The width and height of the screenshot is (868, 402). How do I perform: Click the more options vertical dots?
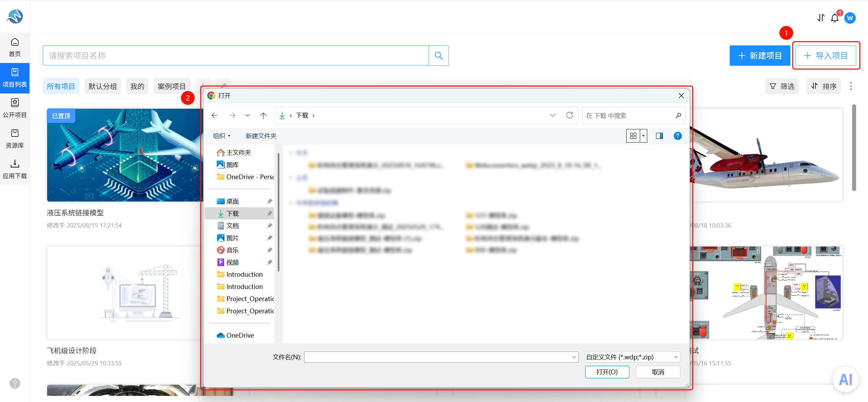(x=851, y=86)
